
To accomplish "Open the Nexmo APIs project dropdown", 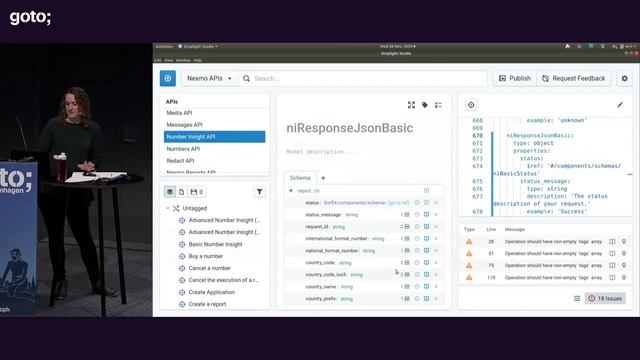I will (209, 78).
